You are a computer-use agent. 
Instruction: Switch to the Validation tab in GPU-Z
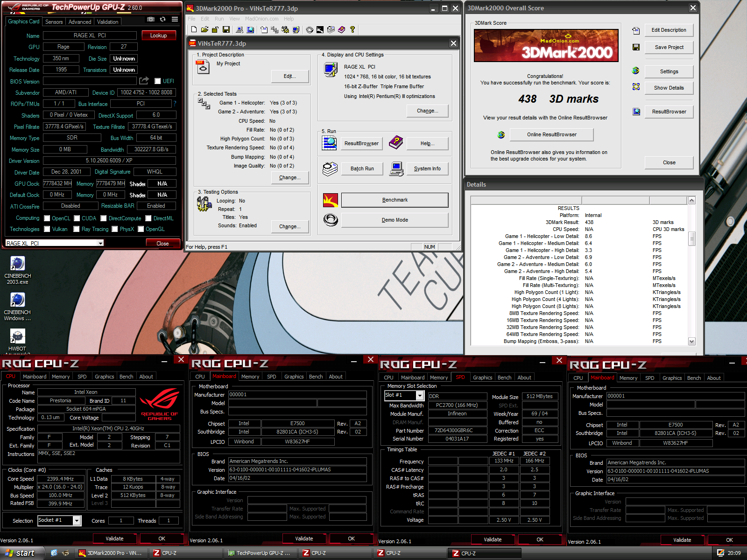(x=107, y=22)
